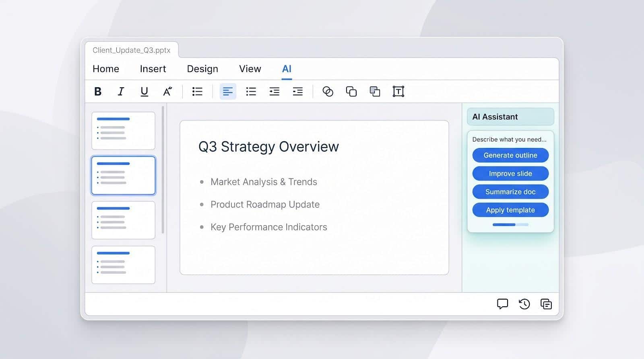The image size is (644, 359).
Task: Click the Generate outline button
Action: click(510, 155)
